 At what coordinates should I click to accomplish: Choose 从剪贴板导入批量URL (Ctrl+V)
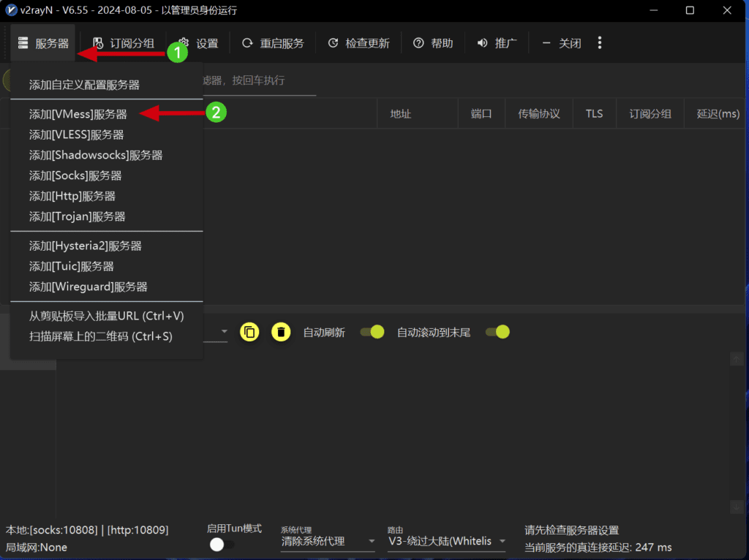(x=107, y=316)
